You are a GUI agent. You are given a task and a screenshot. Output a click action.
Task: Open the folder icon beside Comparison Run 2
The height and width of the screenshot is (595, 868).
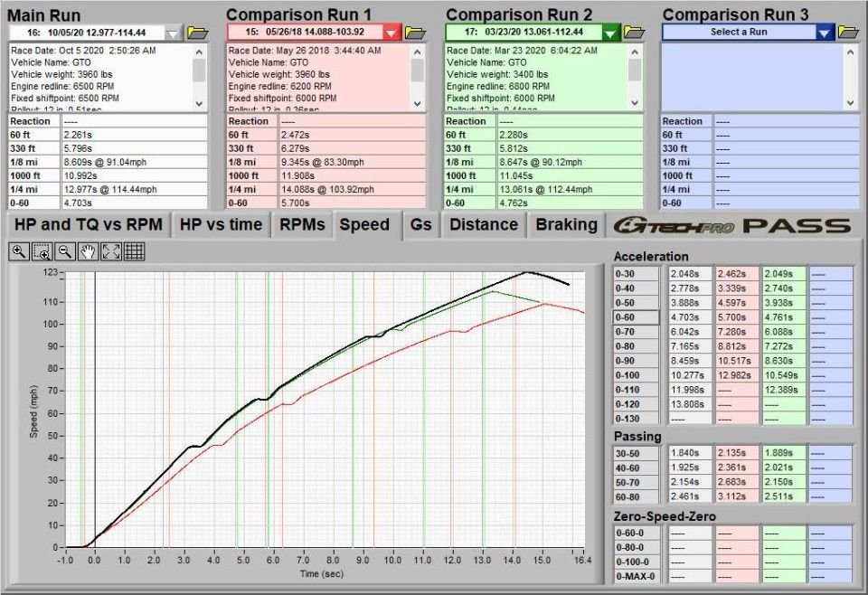coord(635,33)
